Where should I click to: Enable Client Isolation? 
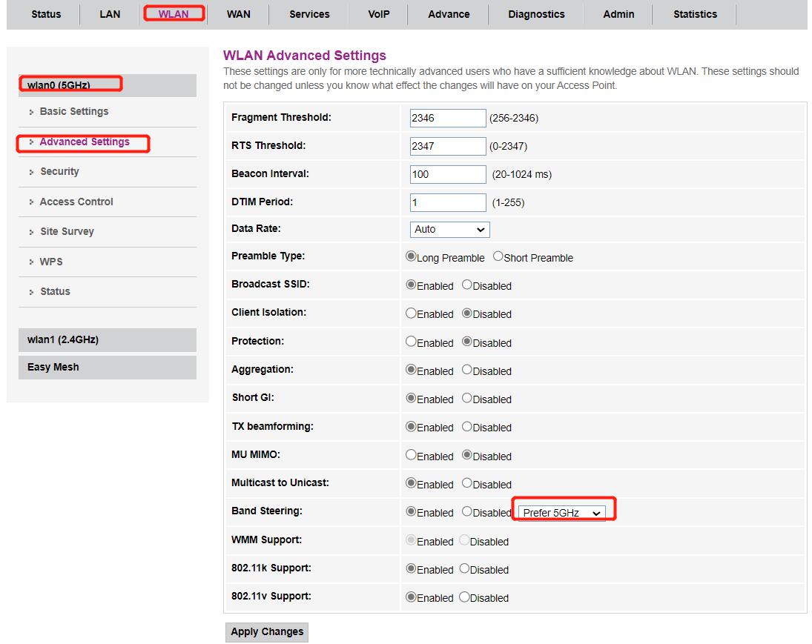click(411, 313)
